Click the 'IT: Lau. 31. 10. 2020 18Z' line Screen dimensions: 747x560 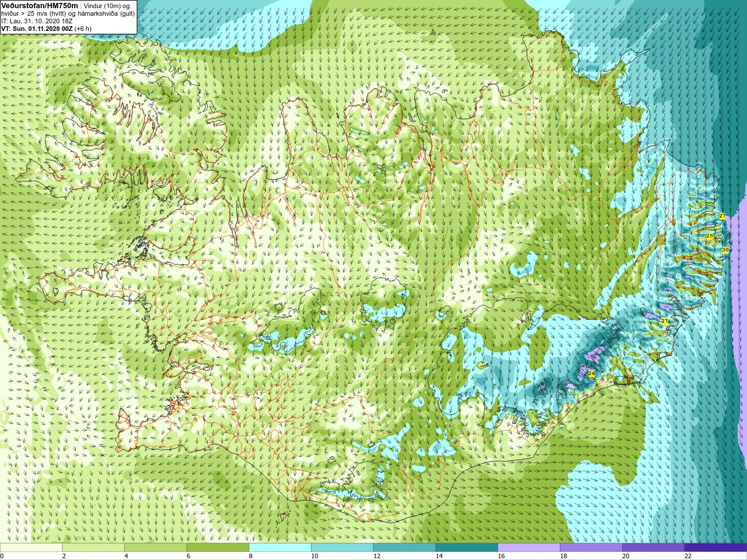point(37,21)
